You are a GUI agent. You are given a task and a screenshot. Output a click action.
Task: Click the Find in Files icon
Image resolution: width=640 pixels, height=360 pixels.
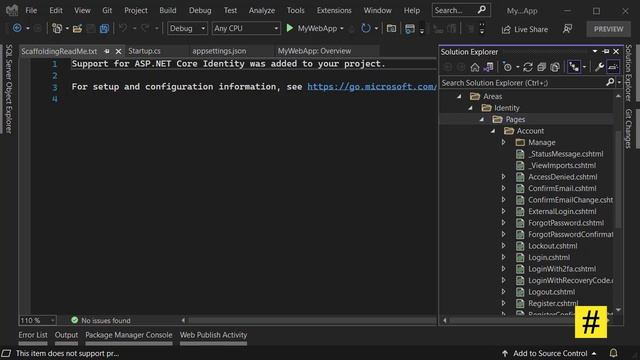391,29
